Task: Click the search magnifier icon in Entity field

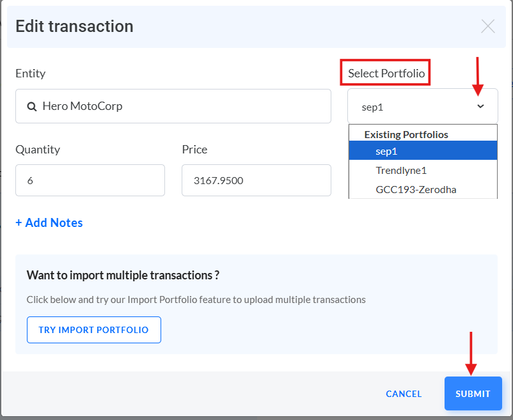Action: point(31,107)
